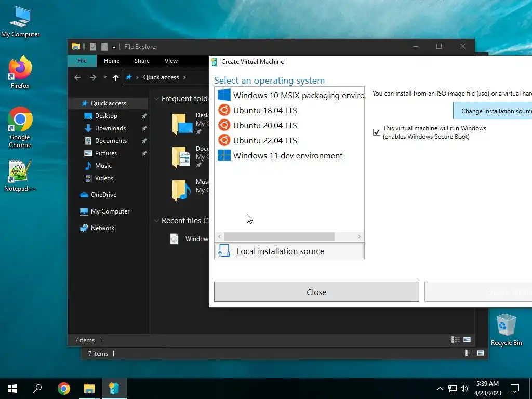Click chevron before Quick access in address bar

[x=137, y=77]
